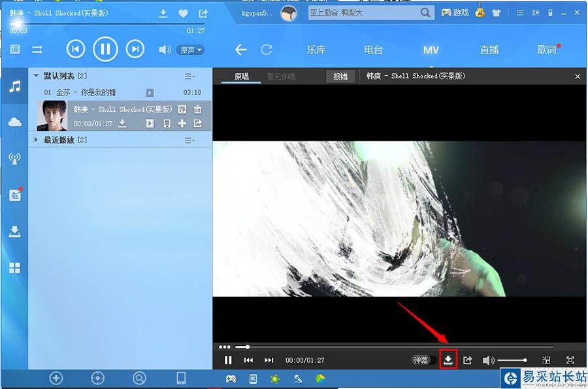Image resolution: width=588 pixels, height=389 pixels.
Task: Click the kgopen5.. username
Action: pos(256,13)
